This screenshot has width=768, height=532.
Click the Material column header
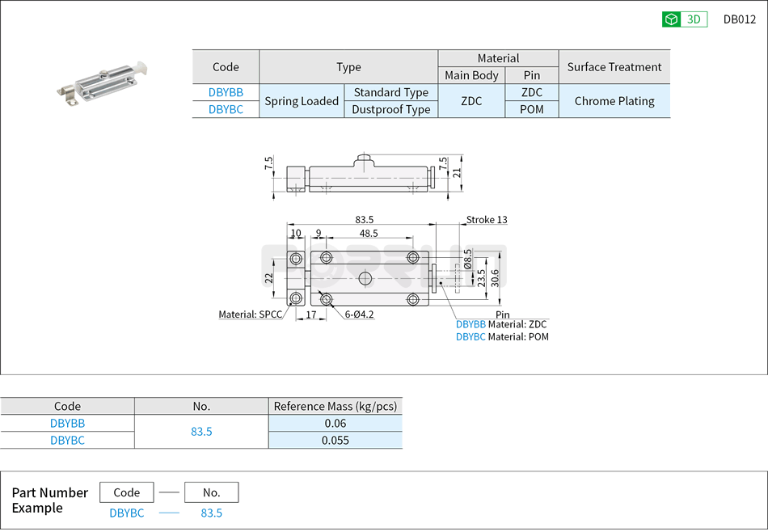click(x=497, y=57)
